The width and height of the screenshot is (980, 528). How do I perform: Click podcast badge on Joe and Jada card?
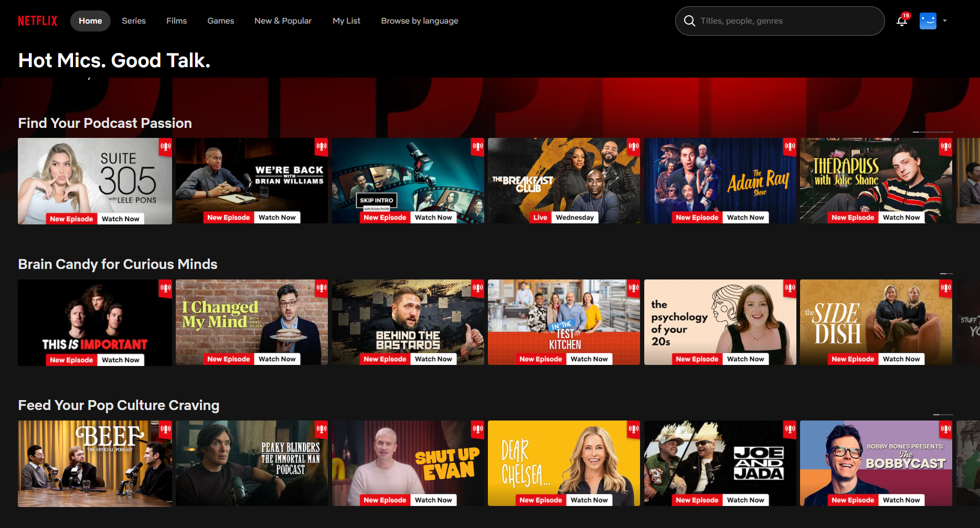pos(790,429)
